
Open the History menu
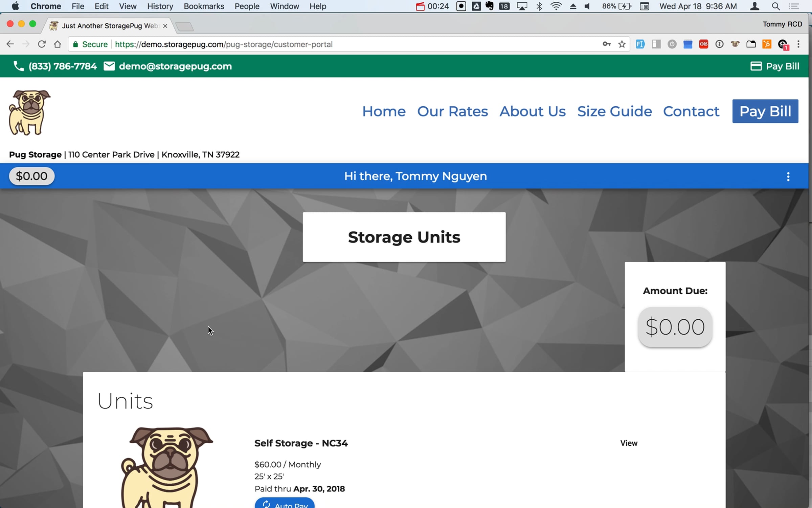tap(160, 6)
